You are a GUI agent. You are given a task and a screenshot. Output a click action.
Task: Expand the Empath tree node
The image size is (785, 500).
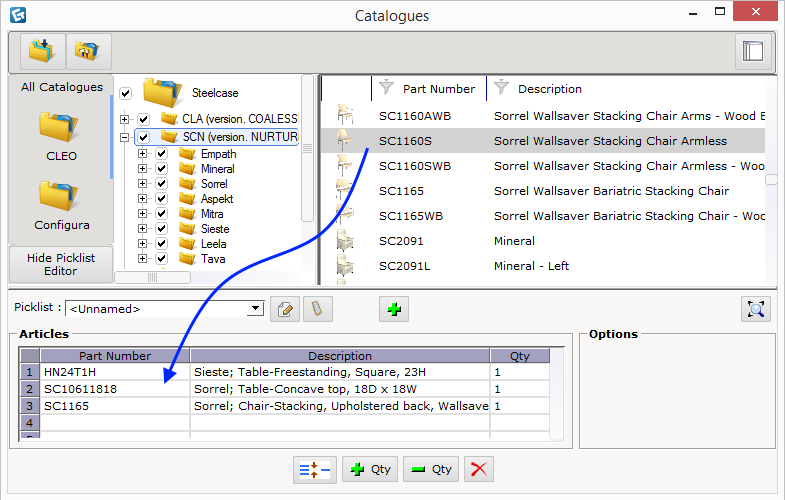pyautogui.click(x=143, y=154)
